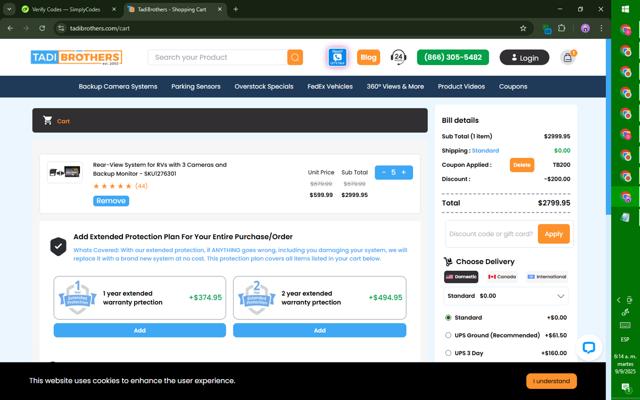This screenshot has height=400, width=640.
Task: Open the notification center icon in taskbar
Action: tap(625, 387)
